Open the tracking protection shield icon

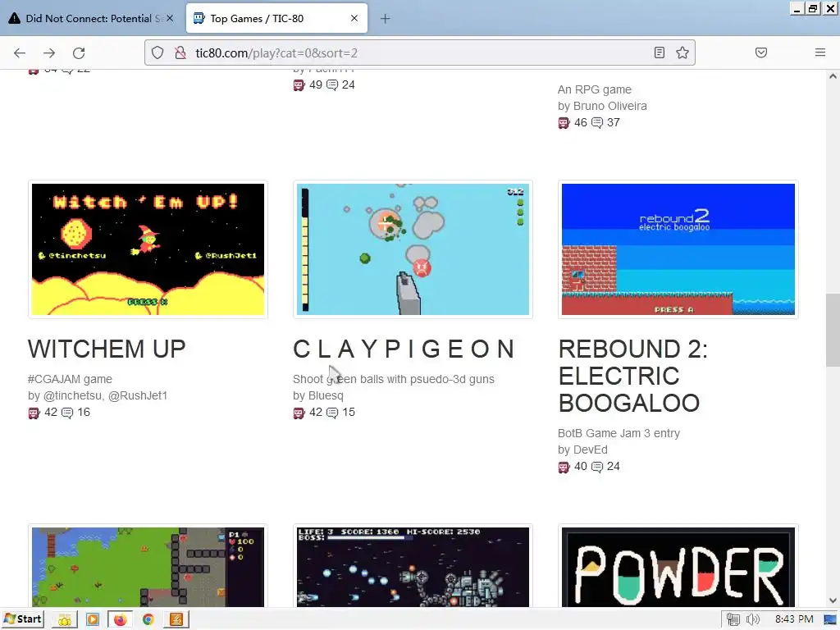click(x=157, y=52)
